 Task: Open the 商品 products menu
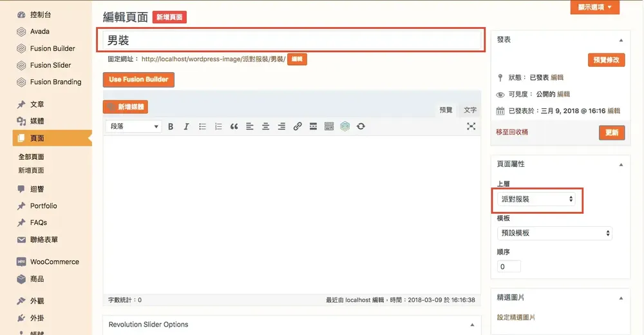tap(37, 279)
